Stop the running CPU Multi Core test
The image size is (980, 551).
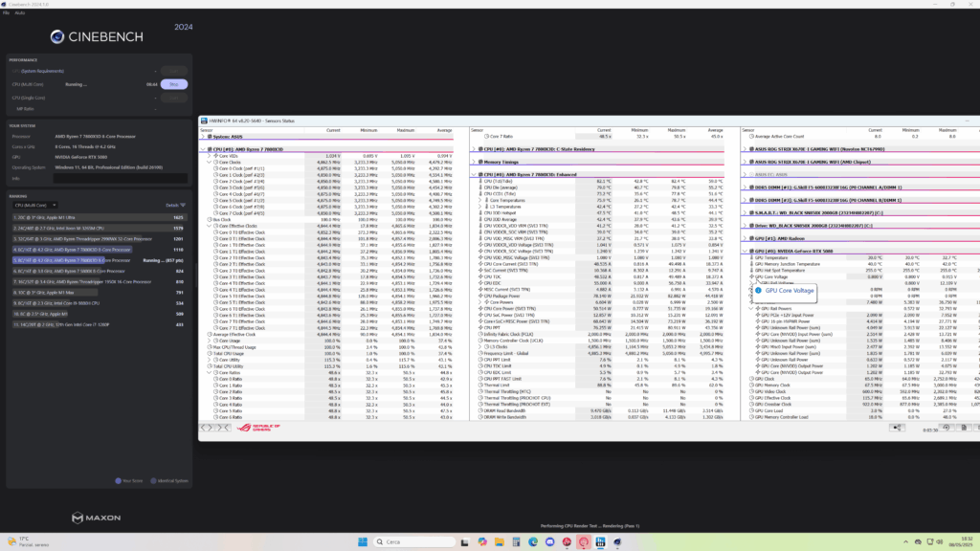(174, 84)
